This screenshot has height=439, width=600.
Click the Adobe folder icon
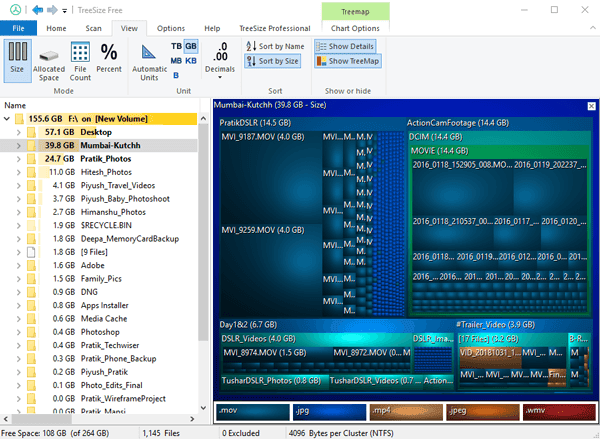[31, 265]
